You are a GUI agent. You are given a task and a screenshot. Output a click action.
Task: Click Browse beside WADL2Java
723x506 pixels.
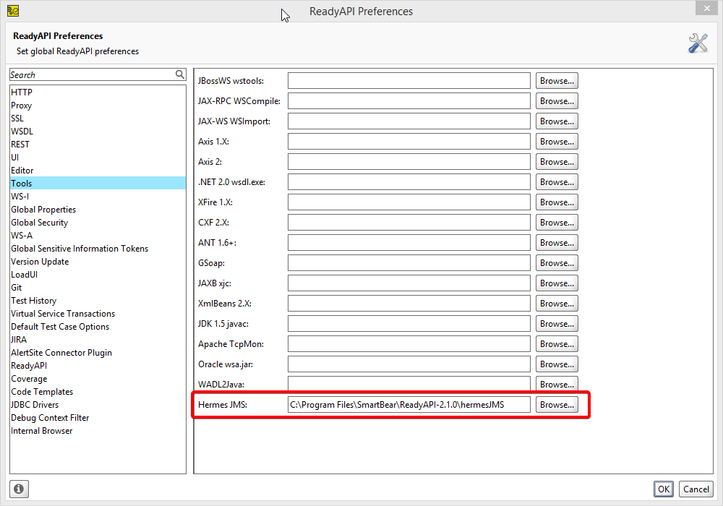coord(557,384)
